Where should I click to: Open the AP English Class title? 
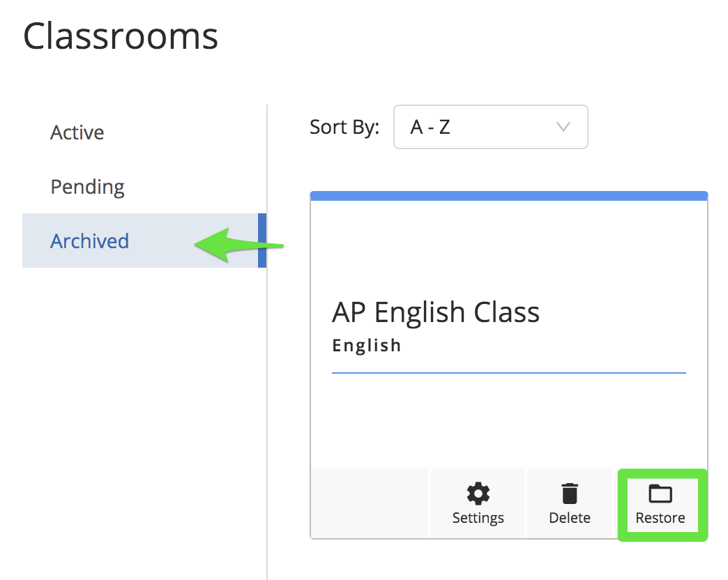point(435,313)
